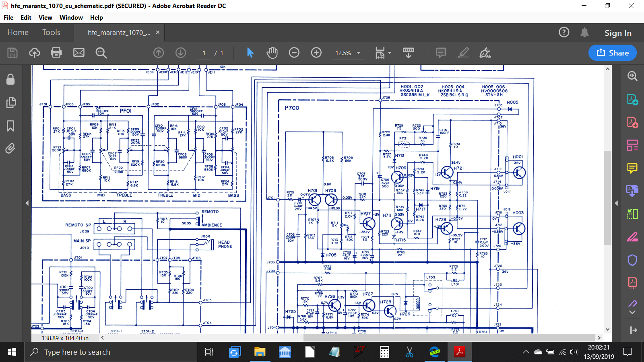The width and height of the screenshot is (644, 362).
Task: Zoom out with the minus button
Action: point(294,53)
